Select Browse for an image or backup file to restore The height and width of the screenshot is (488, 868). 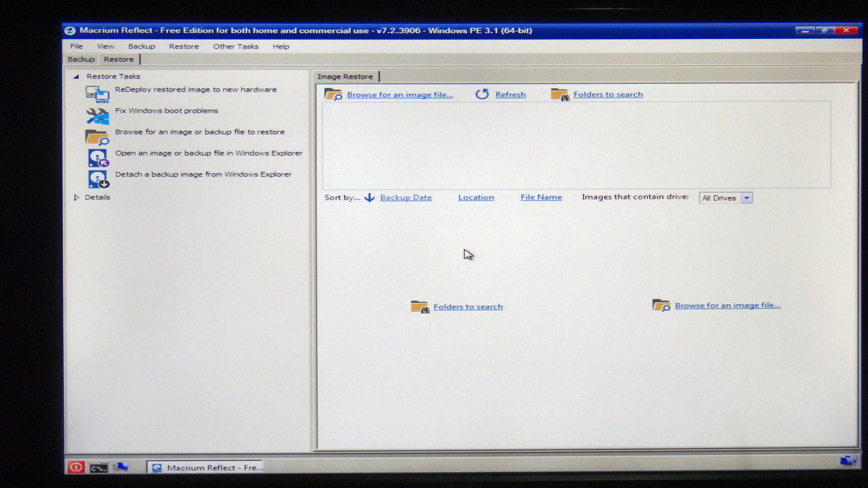pyautogui.click(x=200, y=132)
